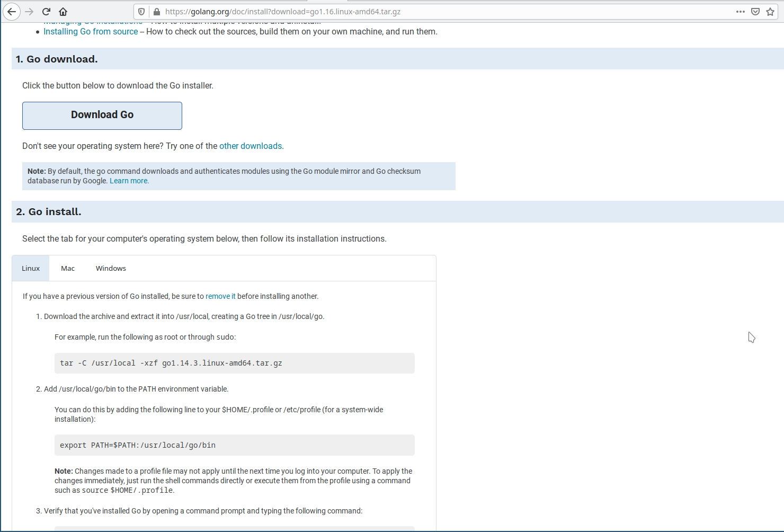The height and width of the screenshot is (532, 784).
Task: Save page to Pocket
Action: coord(755,12)
